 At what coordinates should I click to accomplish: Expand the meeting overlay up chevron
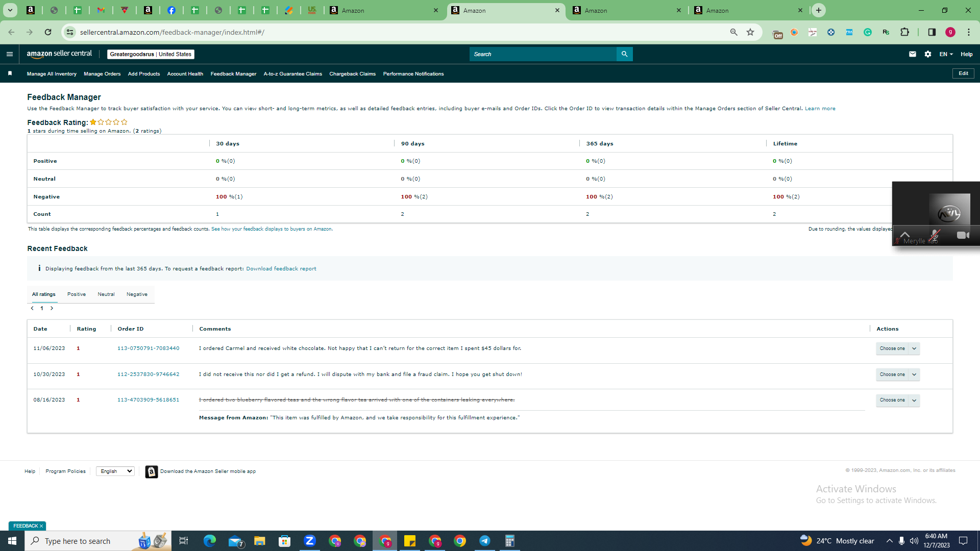[x=905, y=235]
